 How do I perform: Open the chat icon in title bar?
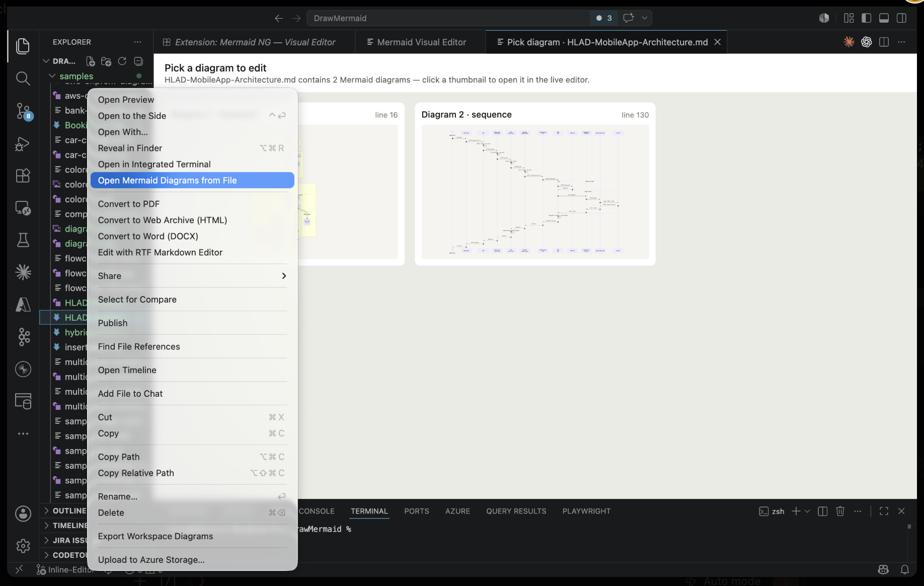(x=629, y=18)
